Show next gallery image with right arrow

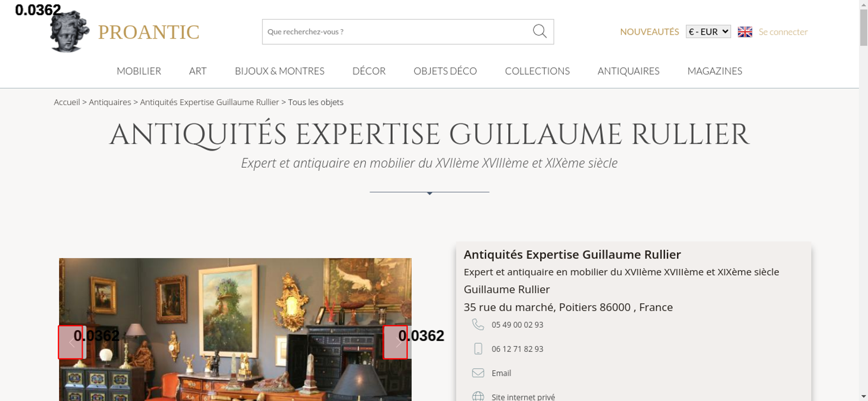395,342
